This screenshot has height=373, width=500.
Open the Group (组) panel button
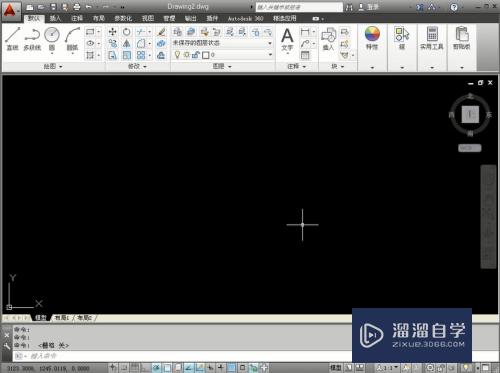402,38
